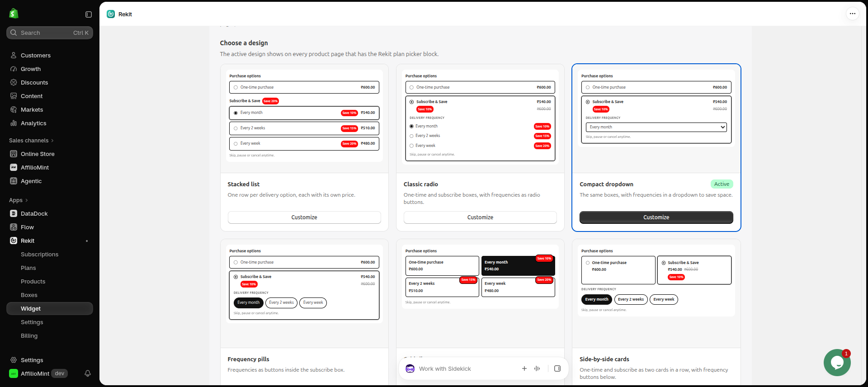The width and height of the screenshot is (868, 387).
Task: Customize the Classic radio design
Action: coord(480,217)
